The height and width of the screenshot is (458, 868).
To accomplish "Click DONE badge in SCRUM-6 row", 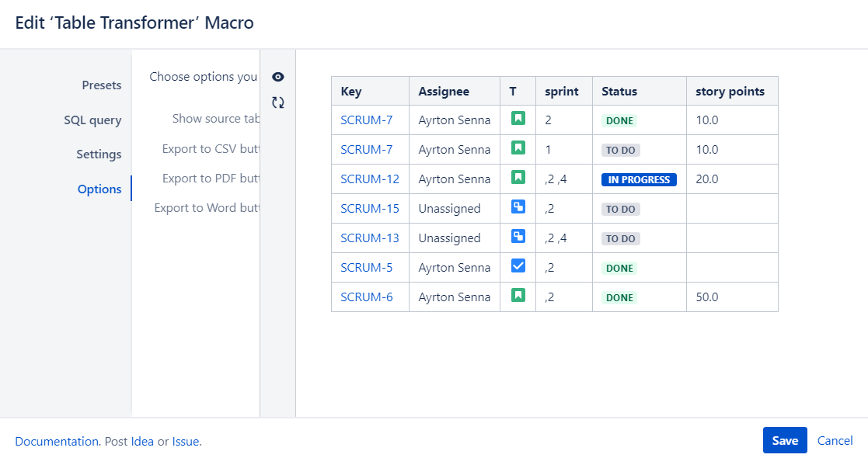I will coord(619,297).
